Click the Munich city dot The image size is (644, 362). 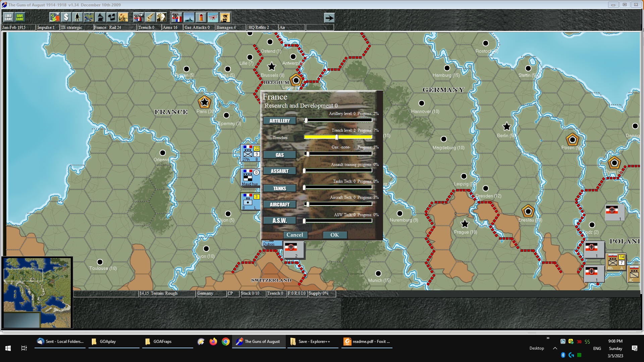tap(378, 274)
